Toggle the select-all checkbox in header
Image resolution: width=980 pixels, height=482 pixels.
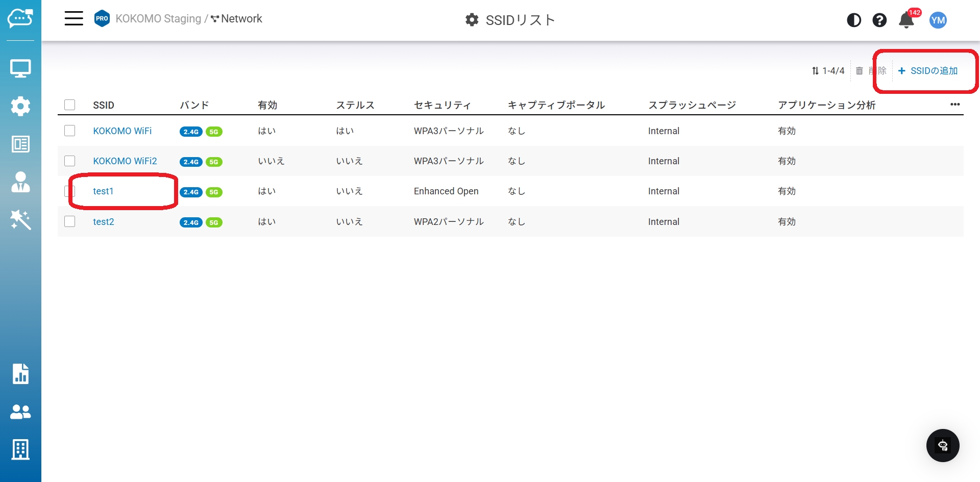click(x=70, y=105)
